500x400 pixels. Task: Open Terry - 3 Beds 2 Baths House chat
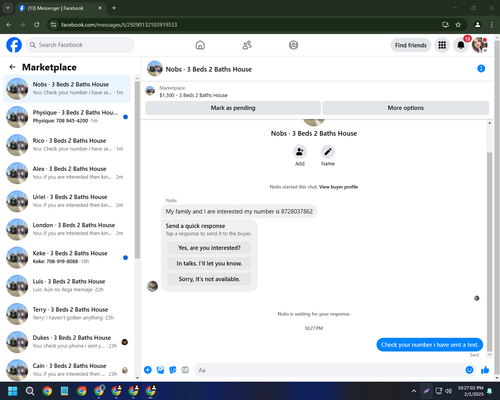point(67,314)
